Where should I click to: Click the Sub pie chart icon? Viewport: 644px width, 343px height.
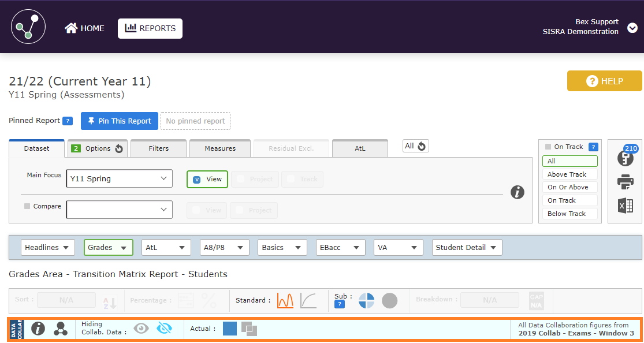pyautogui.click(x=366, y=300)
